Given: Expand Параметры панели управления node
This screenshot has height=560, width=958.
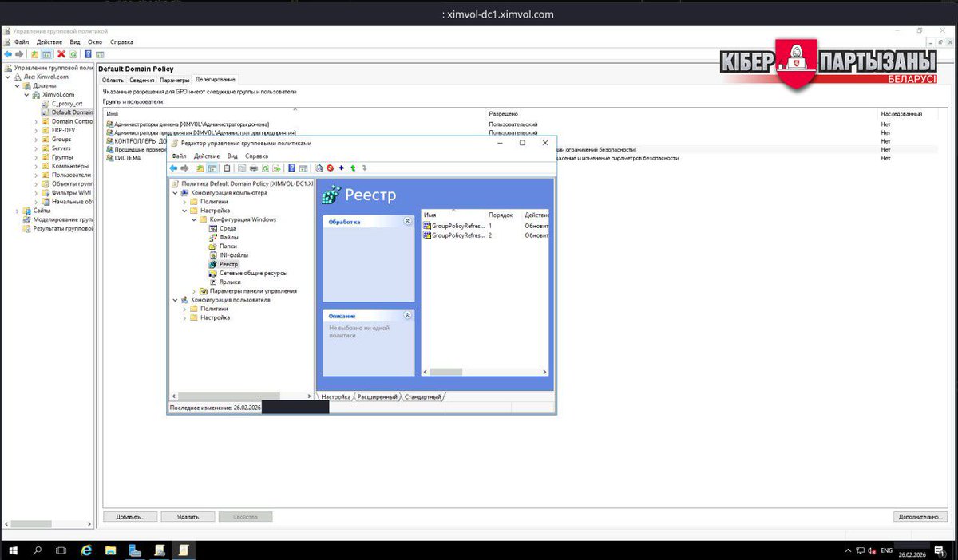Looking at the screenshot, I should pos(194,291).
